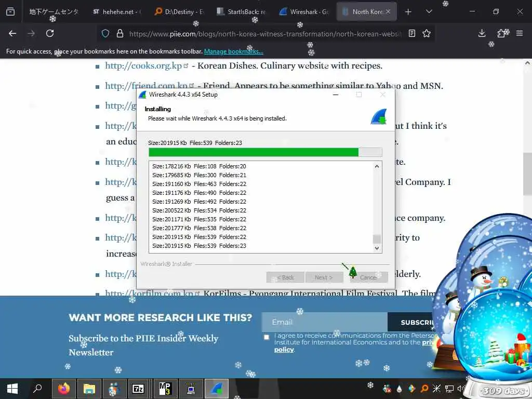This screenshot has height=399, width=532.
Task: Click the Wireshark setup title bar icon
Action: click(x=143, y=95)
